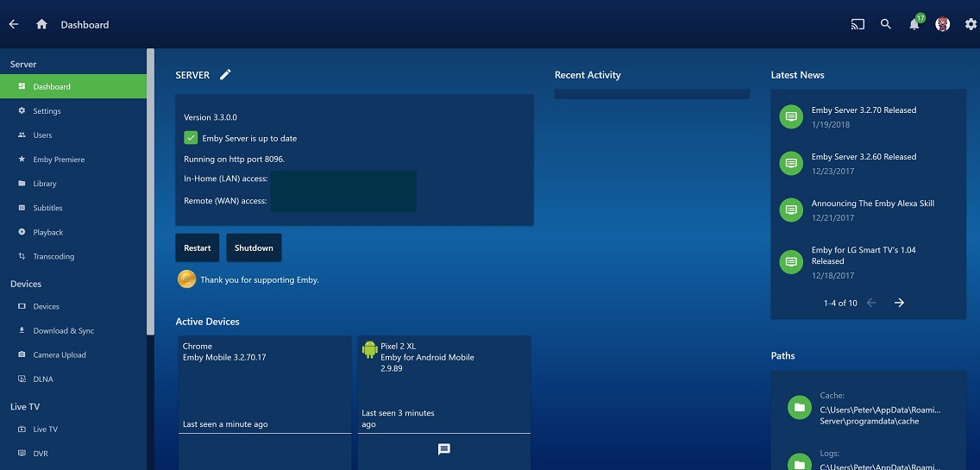The width and height of the screenshot is (980, 470).
Task: Click the back arrow in the header
Action: pos(13,25)
